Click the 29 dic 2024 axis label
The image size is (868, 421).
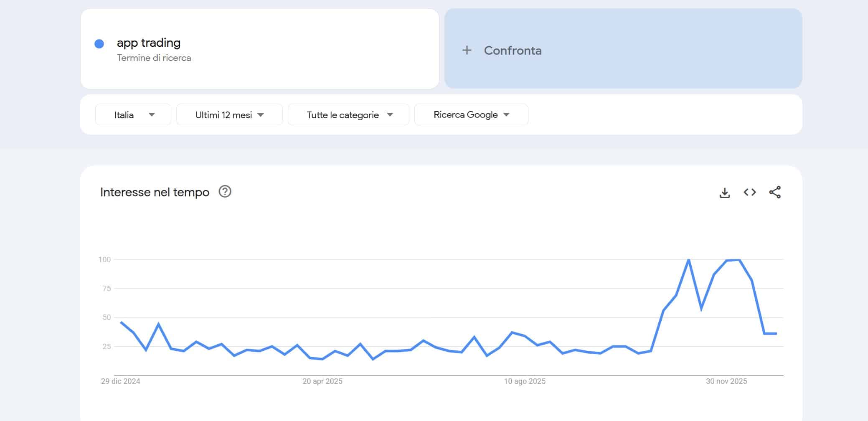(120, 381)
